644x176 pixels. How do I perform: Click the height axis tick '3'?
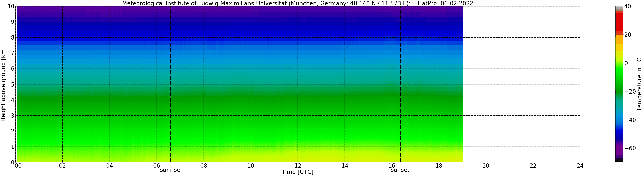(x=12, y=116)
